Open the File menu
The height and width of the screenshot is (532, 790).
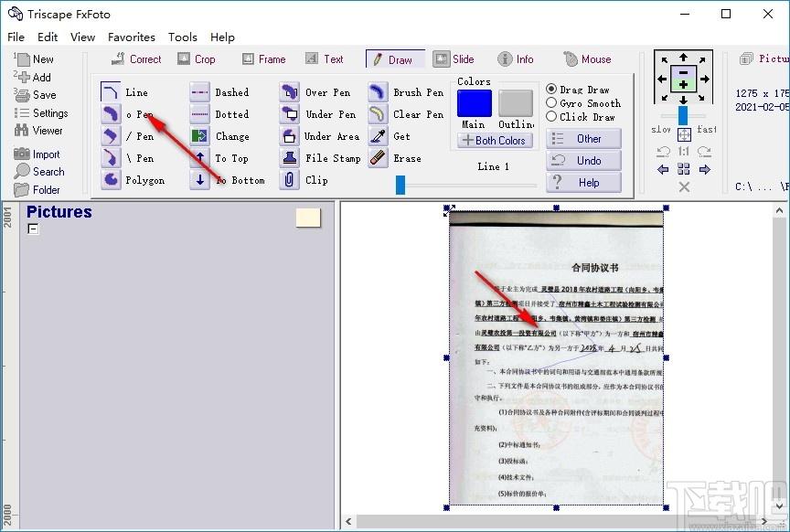(x=16, y=37)
